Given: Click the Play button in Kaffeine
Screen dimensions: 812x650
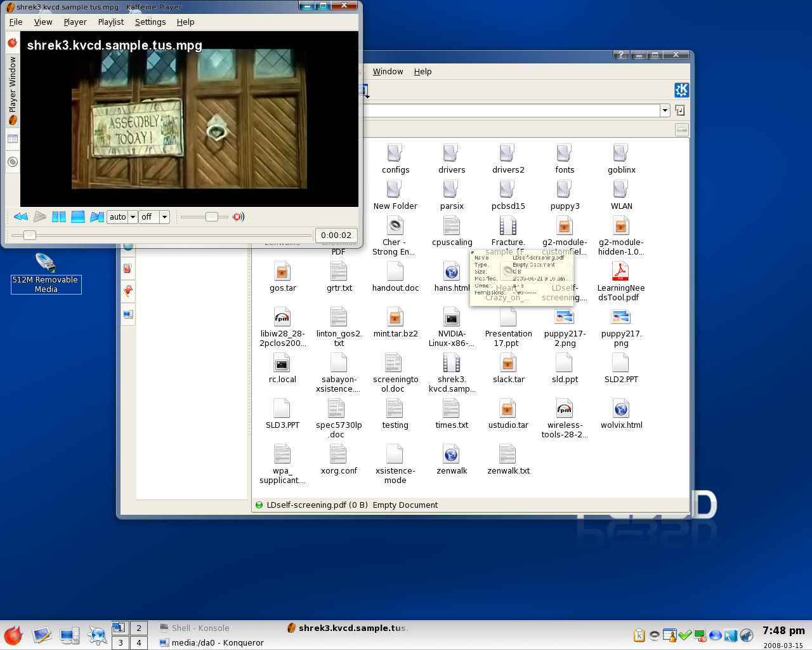Looking at the screenshot, I should 40,216.
